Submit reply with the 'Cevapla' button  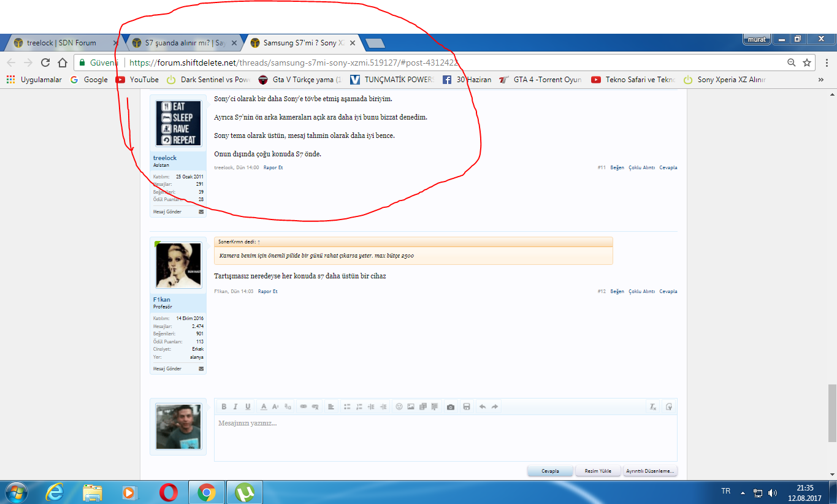pos(550,471)
